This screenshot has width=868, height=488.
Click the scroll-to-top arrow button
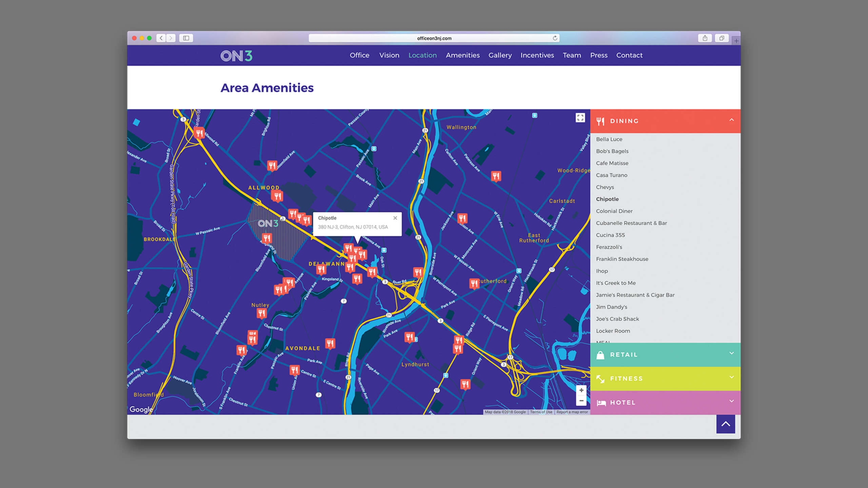[725, 424]
